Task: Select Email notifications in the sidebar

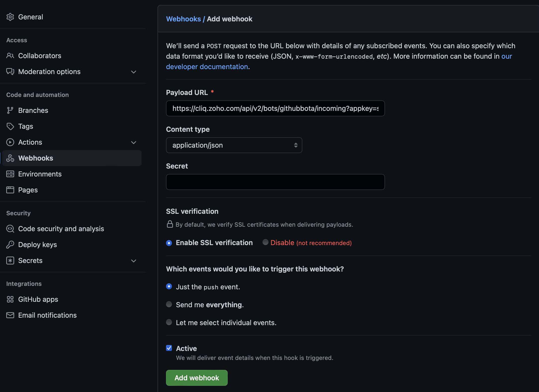Action: coord(47,315)
